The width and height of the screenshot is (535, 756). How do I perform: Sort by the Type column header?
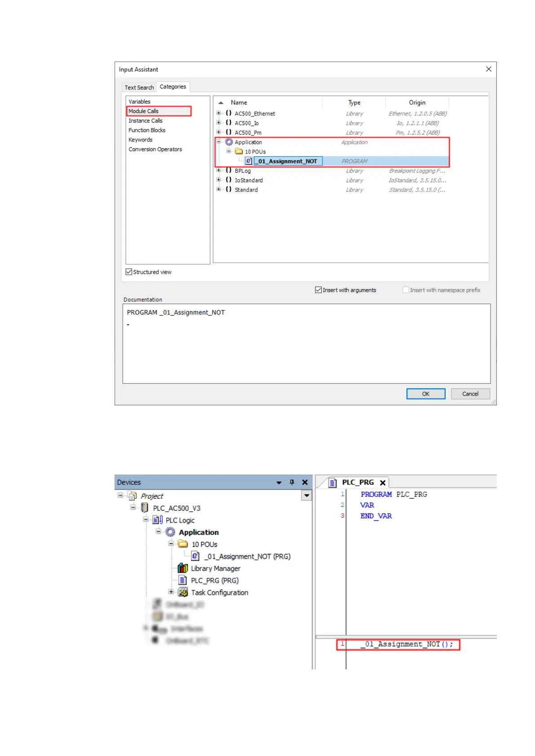tap(354, 102)
